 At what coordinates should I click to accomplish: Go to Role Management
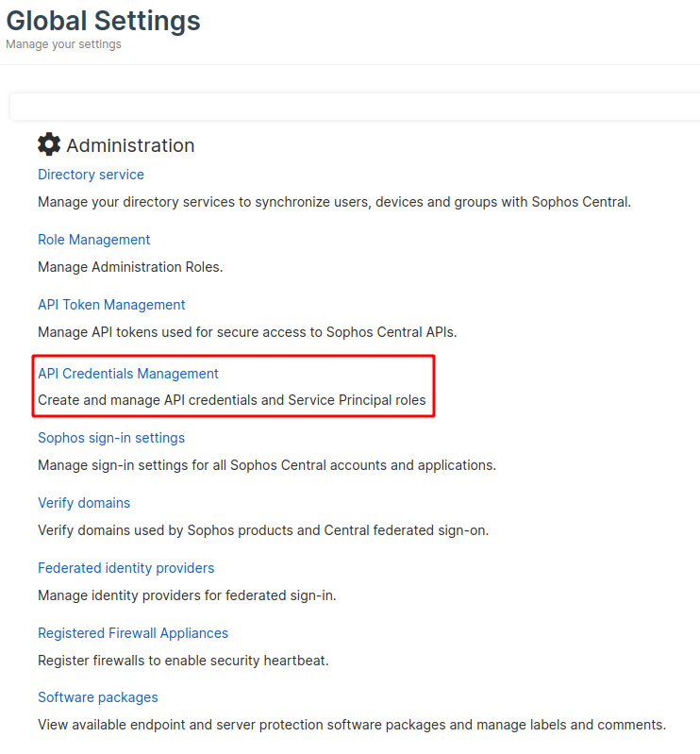click(93, 240)
